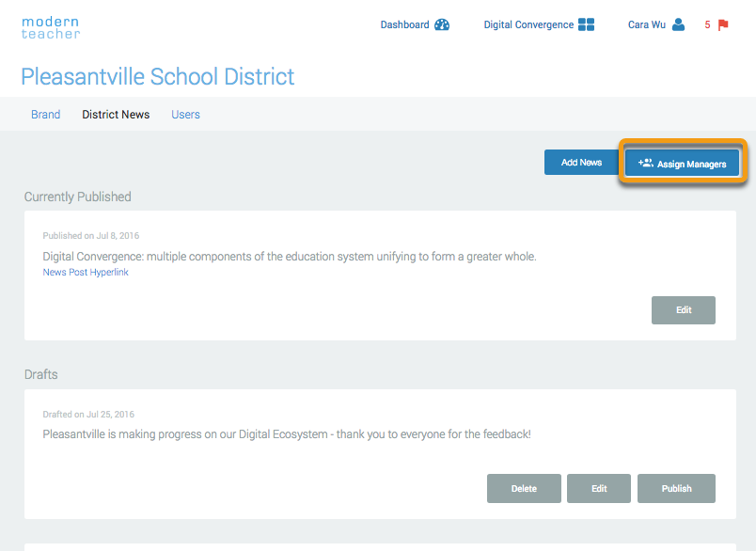Select the District News tab
This screenshot has width=756, height=551.
116,115
